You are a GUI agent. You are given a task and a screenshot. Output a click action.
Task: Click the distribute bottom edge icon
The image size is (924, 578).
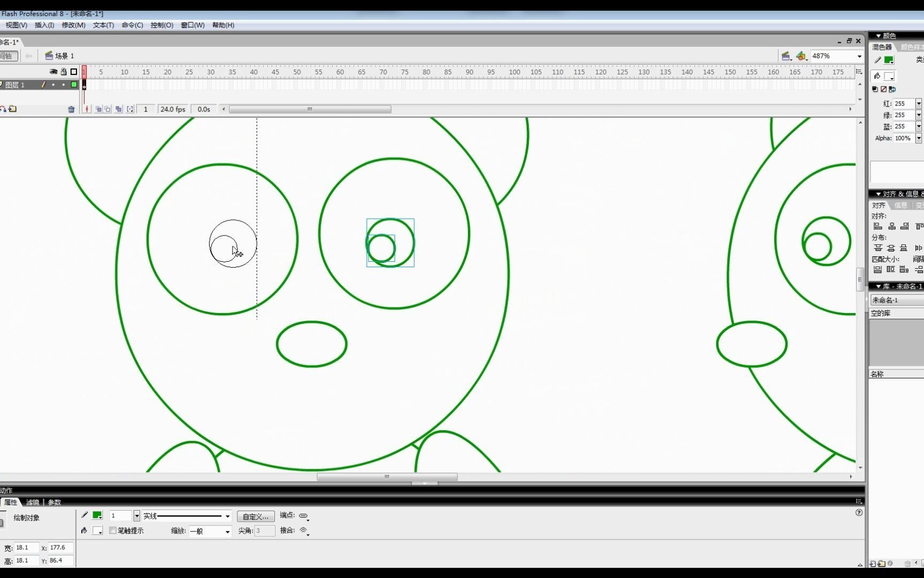coord(904,248)
